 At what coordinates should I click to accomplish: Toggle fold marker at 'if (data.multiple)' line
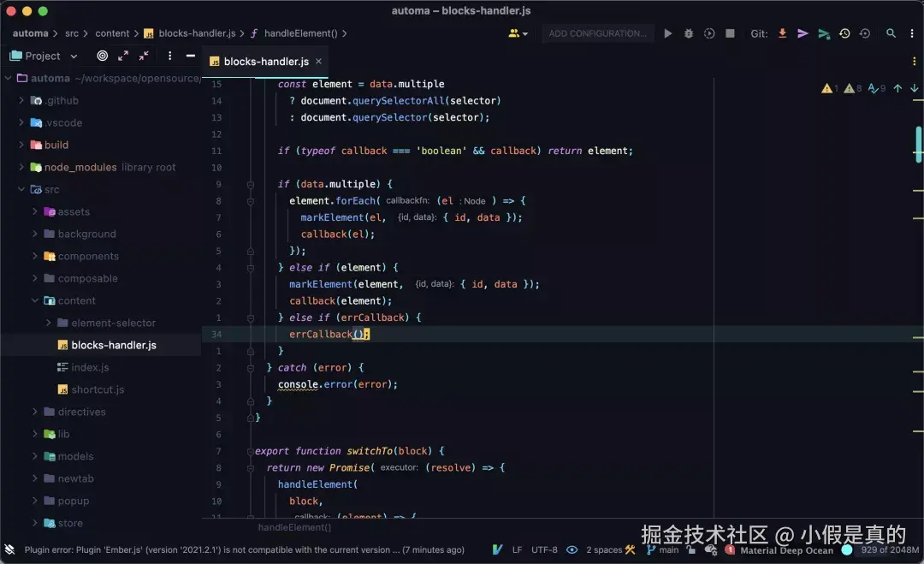[251, 185]
